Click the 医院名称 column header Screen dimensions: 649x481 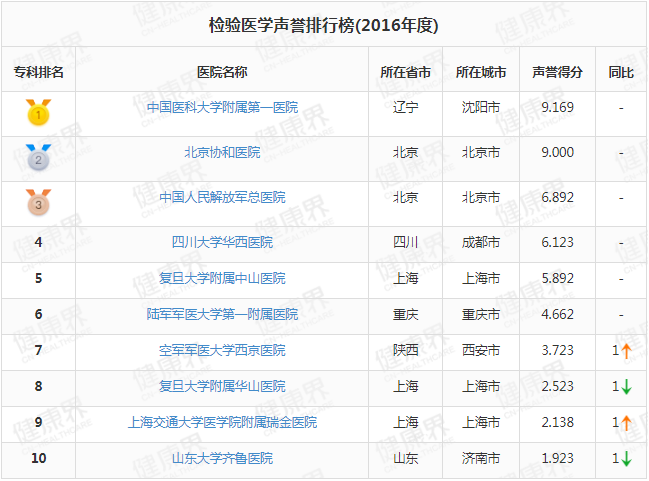(222, 72)
